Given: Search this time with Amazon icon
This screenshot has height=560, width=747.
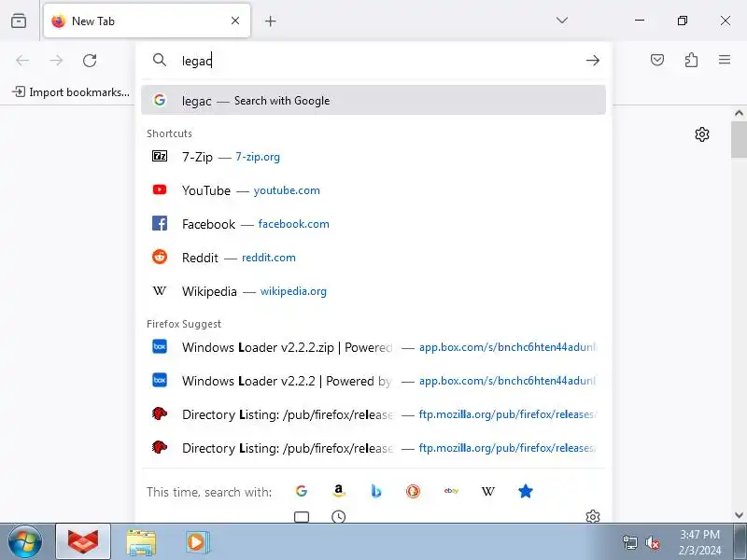Looking at the screenshot, I should click(339, 491).
